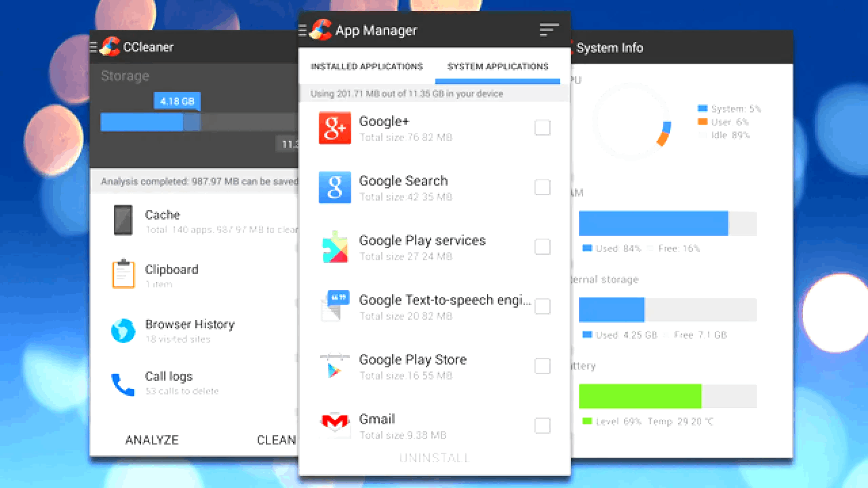This screenshot has width=868, height=488.
Task: Click the Clipboard icon in CCleaner
Action: (x=123, y=274)
